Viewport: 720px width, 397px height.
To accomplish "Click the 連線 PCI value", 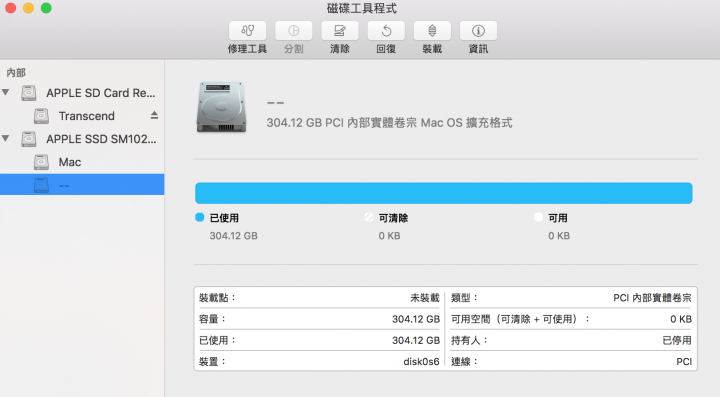I will tap(684, 362).
